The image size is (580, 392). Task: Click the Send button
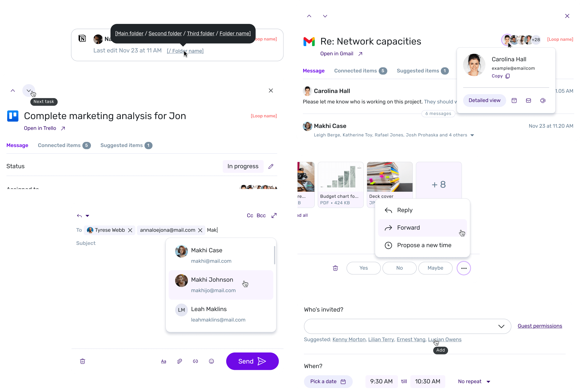pos(252,361)
